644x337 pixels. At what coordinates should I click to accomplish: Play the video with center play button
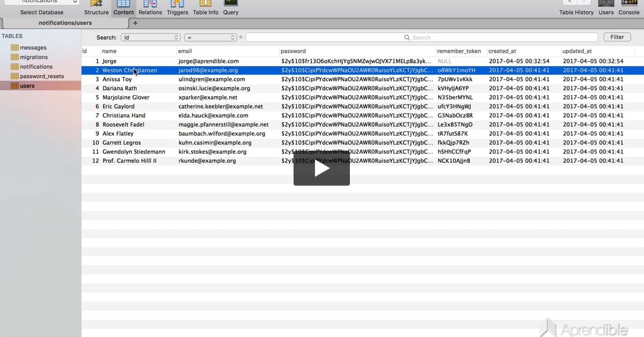coord(321,169)
